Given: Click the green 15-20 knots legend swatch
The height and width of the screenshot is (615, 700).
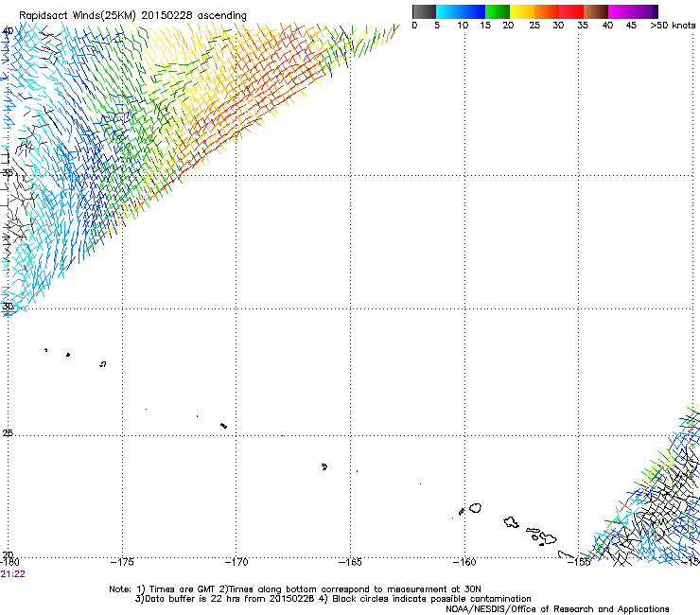Looking at the screenshot, I should pos(498,11).
